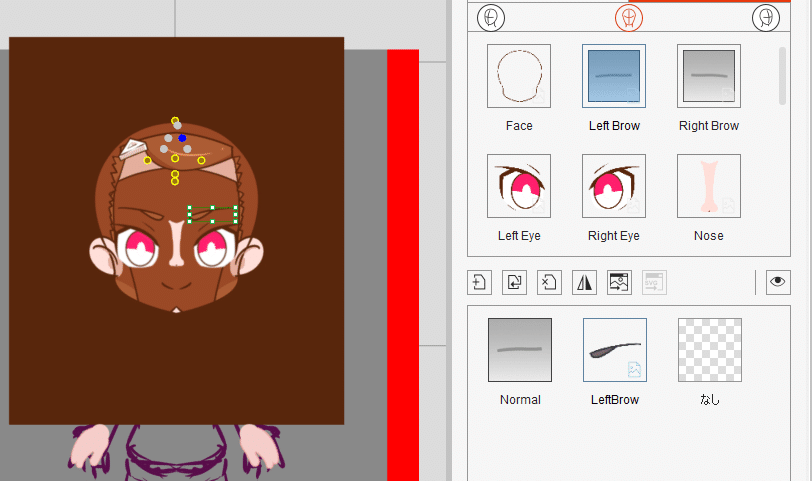Click the delete sprite icon
The image size is (812, 481).
tap(549, 283)
